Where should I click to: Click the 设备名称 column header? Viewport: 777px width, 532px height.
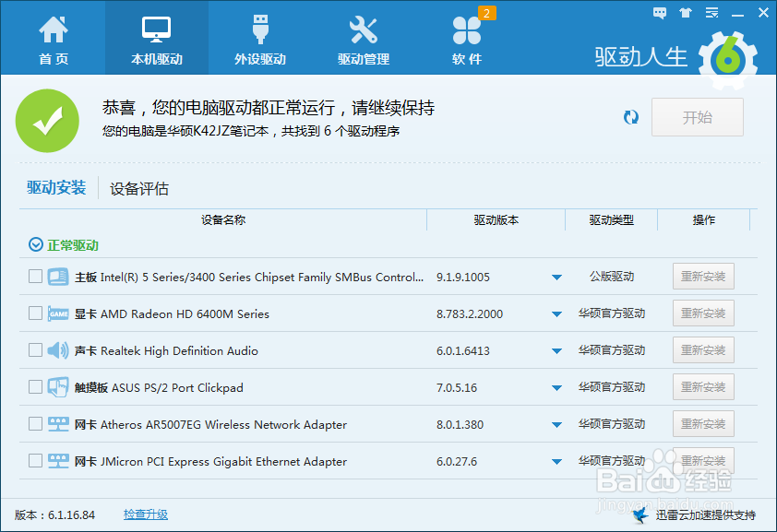point(223,219)
